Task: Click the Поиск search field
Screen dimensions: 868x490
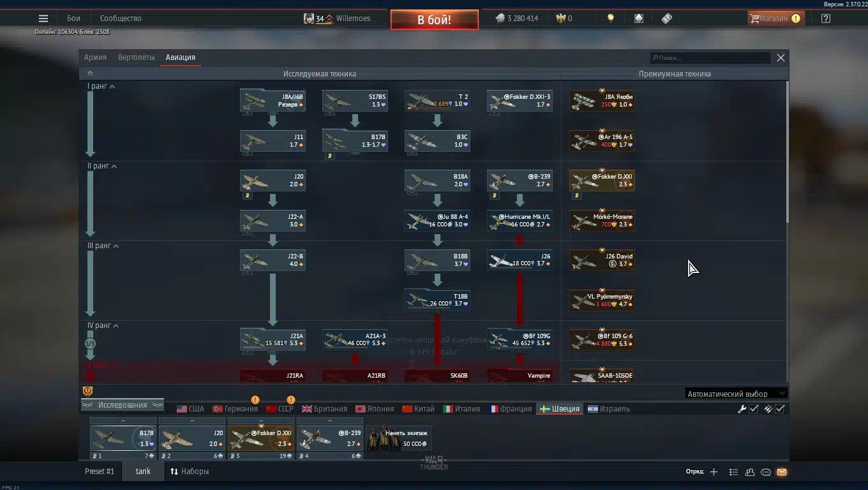Action: [710, 58]
